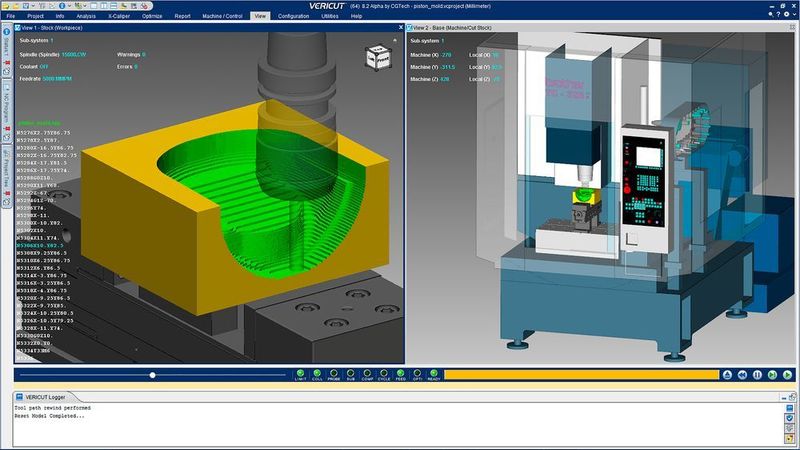
Task: Click the View 2 - Base (Machine/Cut Stock) title
Action: point(452,28)
